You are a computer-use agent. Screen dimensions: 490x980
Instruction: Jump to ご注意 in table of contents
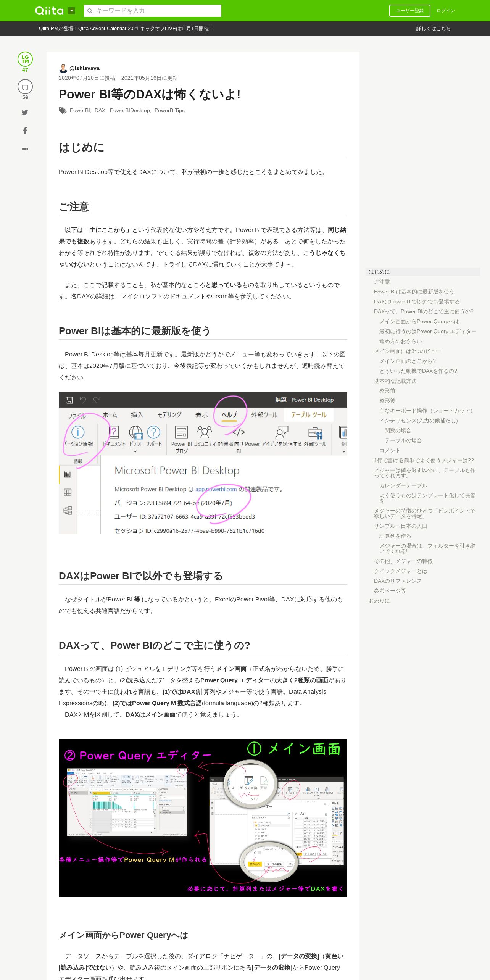click(382, 282)
